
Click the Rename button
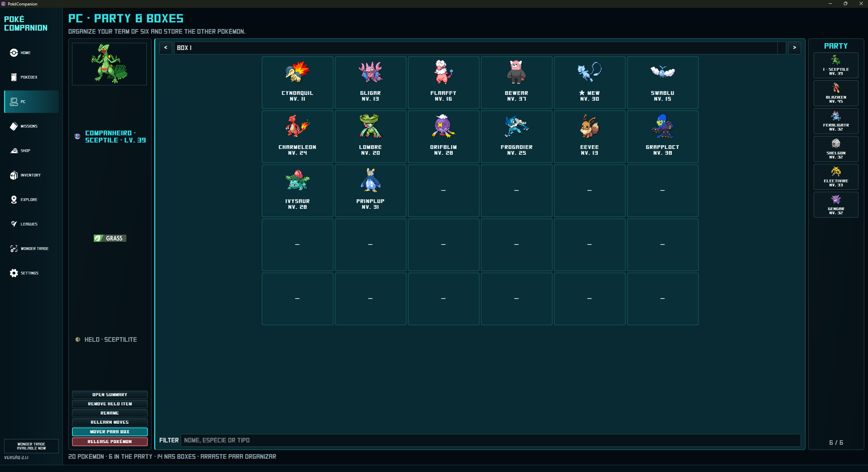tap(110, 413)
